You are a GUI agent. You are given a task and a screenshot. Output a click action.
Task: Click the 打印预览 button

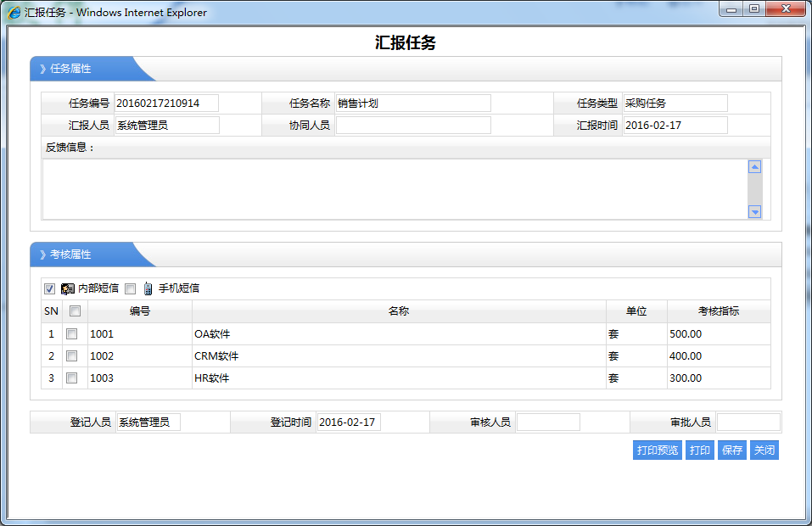(x=657, y=450)
